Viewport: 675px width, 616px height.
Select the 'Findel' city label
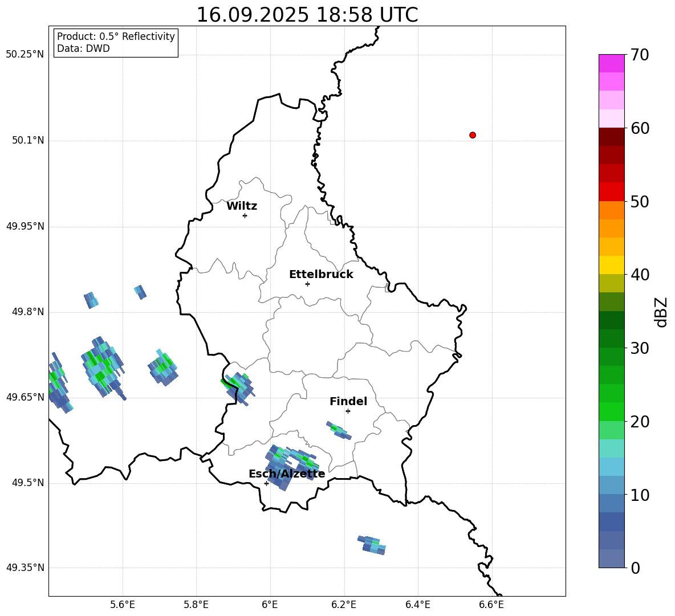[348, 401]
